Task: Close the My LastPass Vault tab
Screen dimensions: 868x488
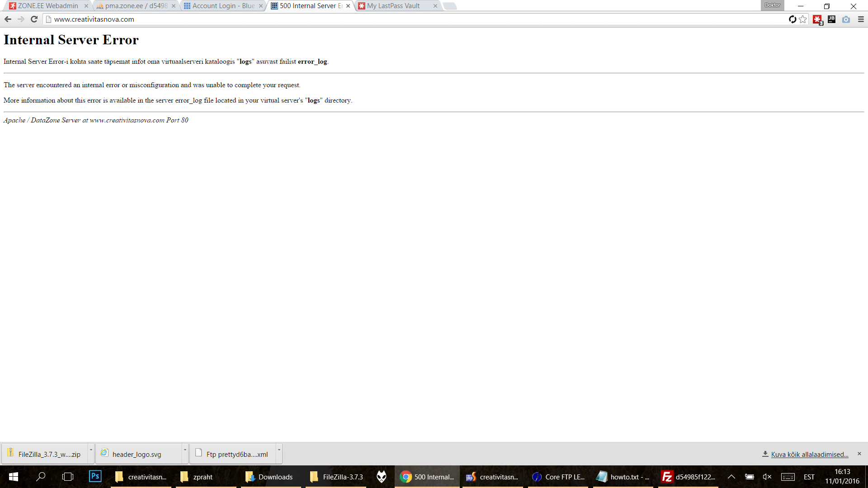Action: coord(435,6)
